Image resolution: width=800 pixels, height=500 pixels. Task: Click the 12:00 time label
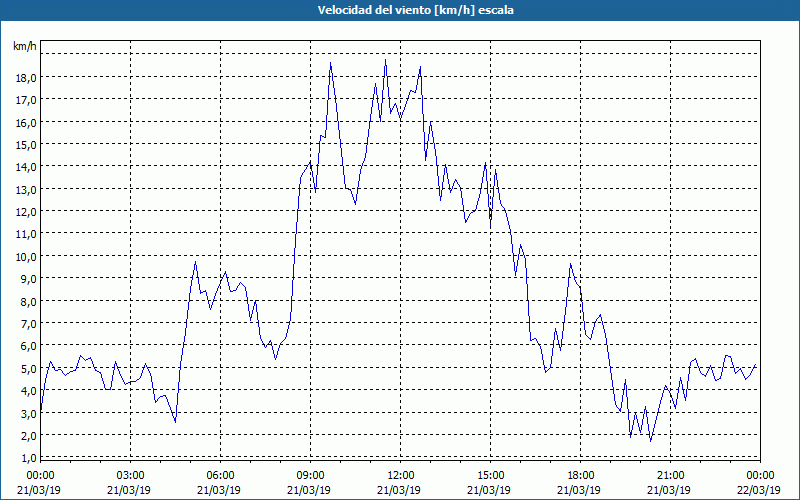[x=401, y=476]
